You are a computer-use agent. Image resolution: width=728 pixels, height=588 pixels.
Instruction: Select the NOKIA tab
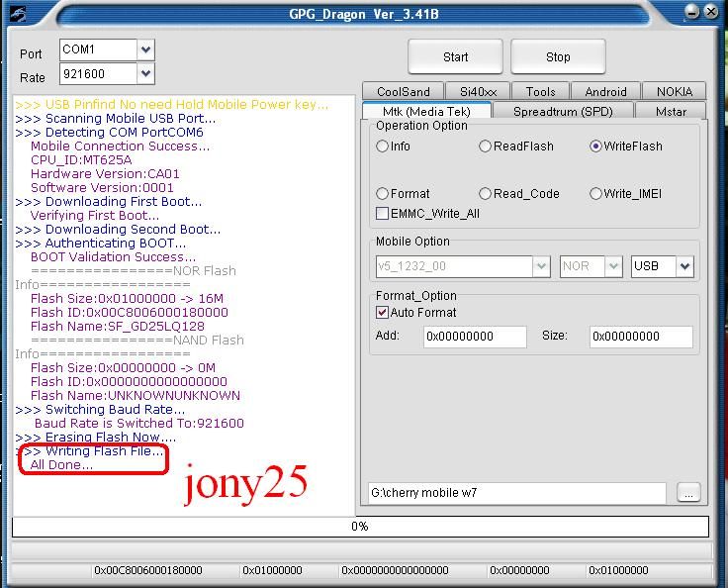674,92
